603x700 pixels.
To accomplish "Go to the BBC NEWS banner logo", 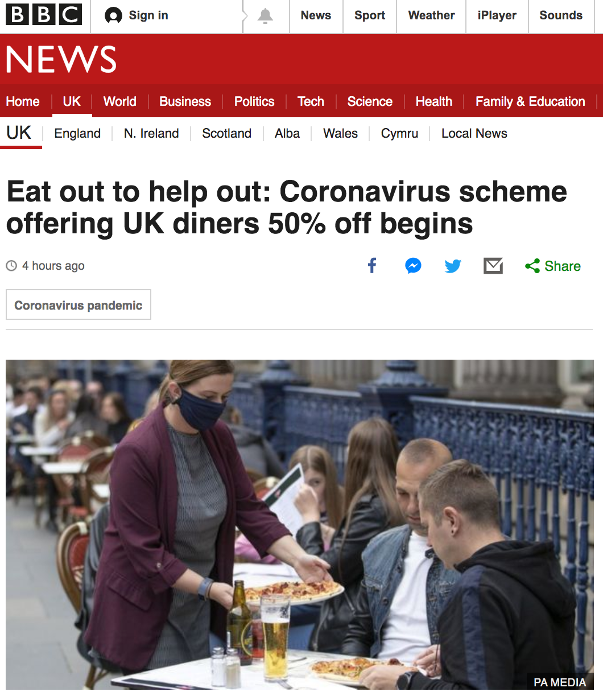I will (x=61, y=59).
